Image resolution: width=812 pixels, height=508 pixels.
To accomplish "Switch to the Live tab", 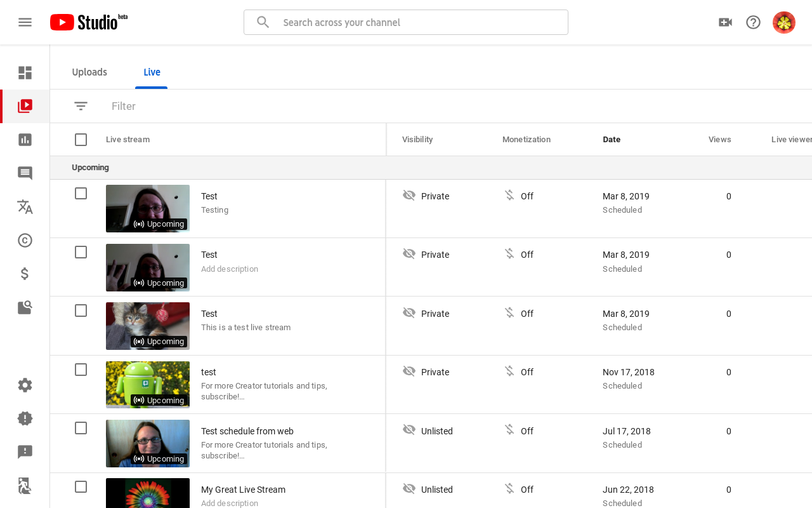I will pos(152,72).
